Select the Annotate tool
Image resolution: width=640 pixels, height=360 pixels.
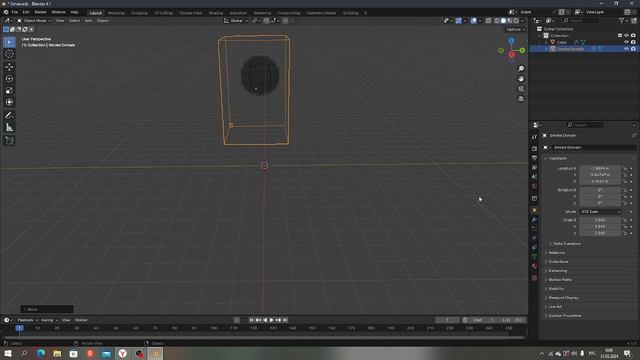pyautogui.click(x=9, y=116)
